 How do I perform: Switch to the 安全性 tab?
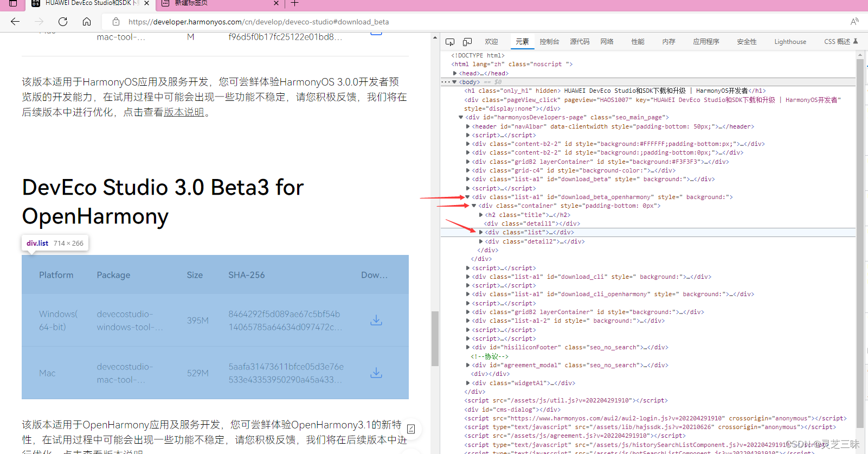pos(747,42)
